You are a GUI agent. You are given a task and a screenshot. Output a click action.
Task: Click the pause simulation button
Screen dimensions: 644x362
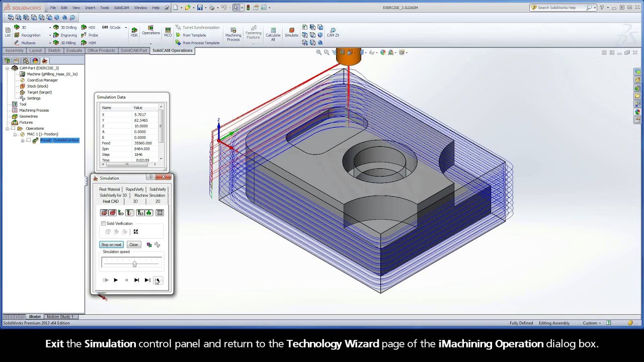pyautogui.click(x=126, y=280)
